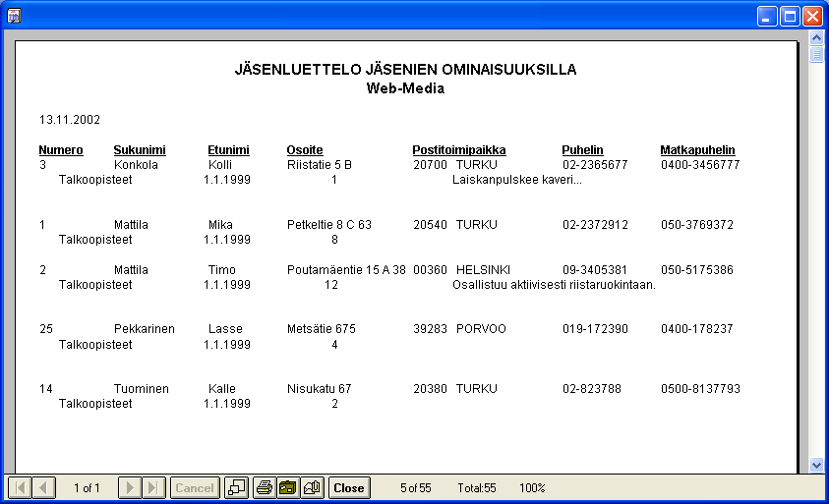Minimize the report preview window
This screenshot has height=504, width=829.
767,17
